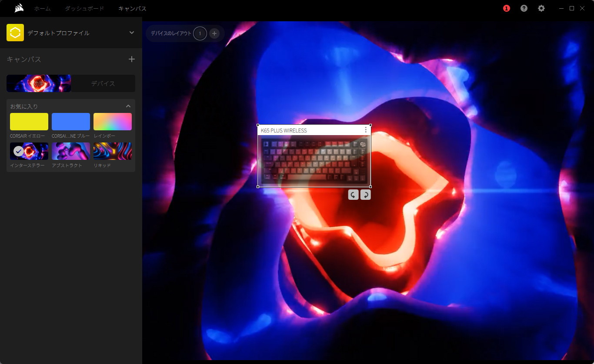Go to the ホーム tab
This screenshot has width=594, height=364.
tap(42, 8)
